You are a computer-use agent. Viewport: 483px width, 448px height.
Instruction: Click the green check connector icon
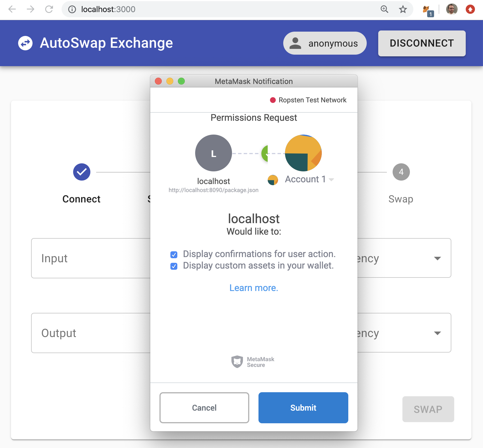point(265,153)
